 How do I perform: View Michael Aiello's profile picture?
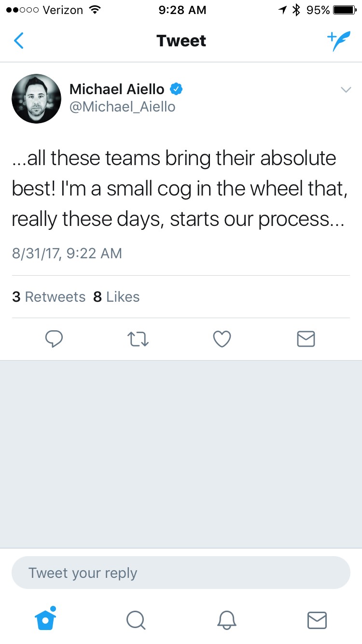coord(37,98)
